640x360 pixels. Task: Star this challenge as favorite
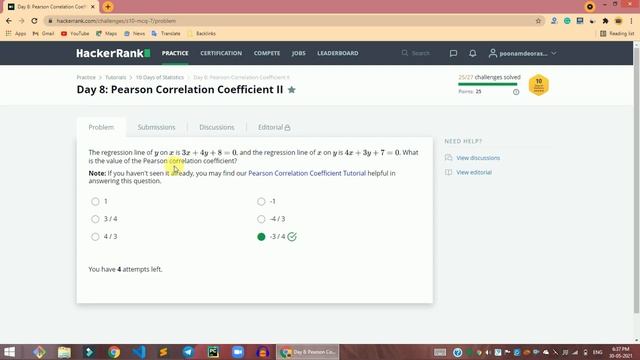click(x=291, y=90)
